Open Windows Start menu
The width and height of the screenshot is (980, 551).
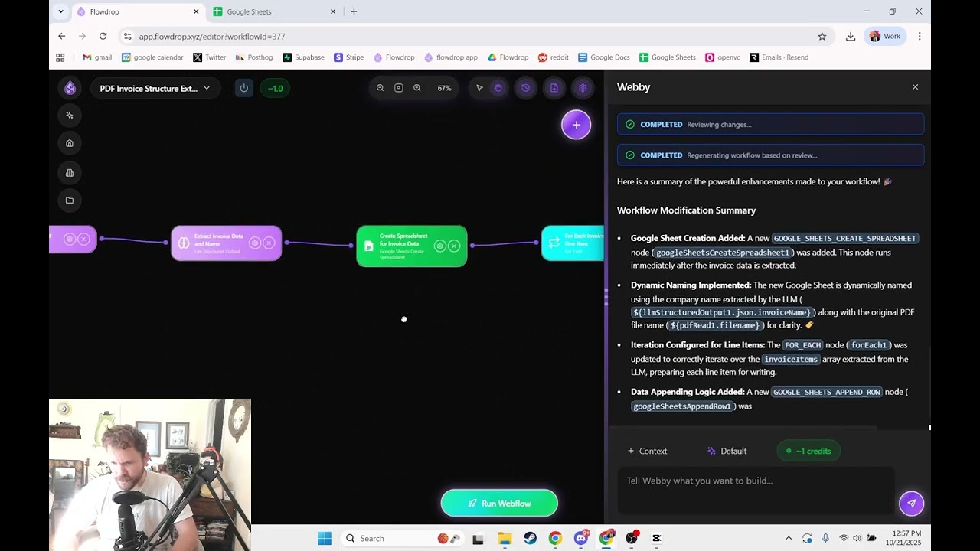(x=325, y=538)
